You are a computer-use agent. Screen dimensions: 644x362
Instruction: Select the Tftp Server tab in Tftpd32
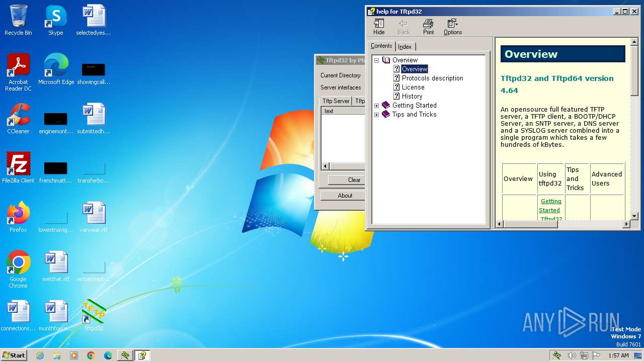point(336,101)
